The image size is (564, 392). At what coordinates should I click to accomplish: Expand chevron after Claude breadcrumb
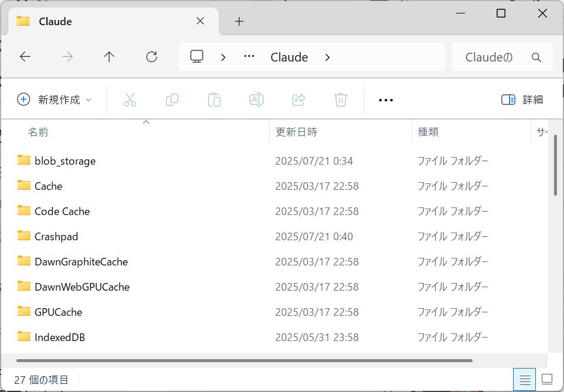click(327, 57)
